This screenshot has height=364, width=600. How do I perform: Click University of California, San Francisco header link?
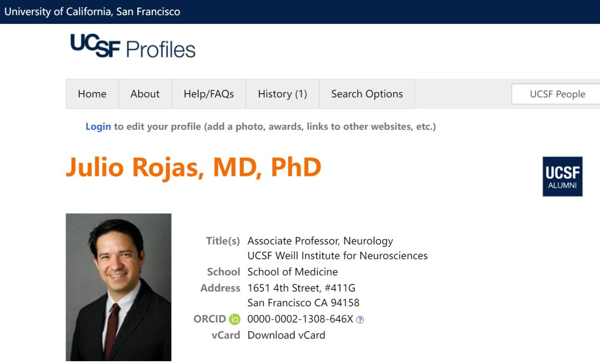[92, 12]
